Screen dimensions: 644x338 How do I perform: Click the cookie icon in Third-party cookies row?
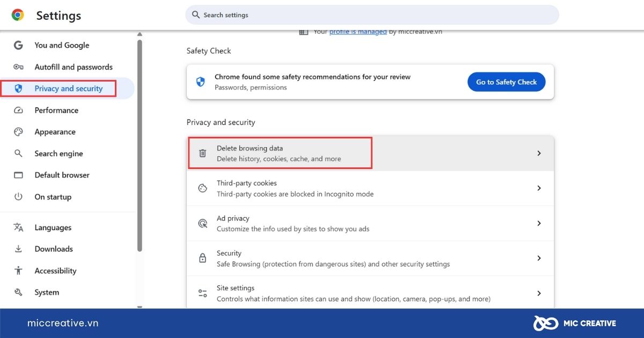point(202,188)
